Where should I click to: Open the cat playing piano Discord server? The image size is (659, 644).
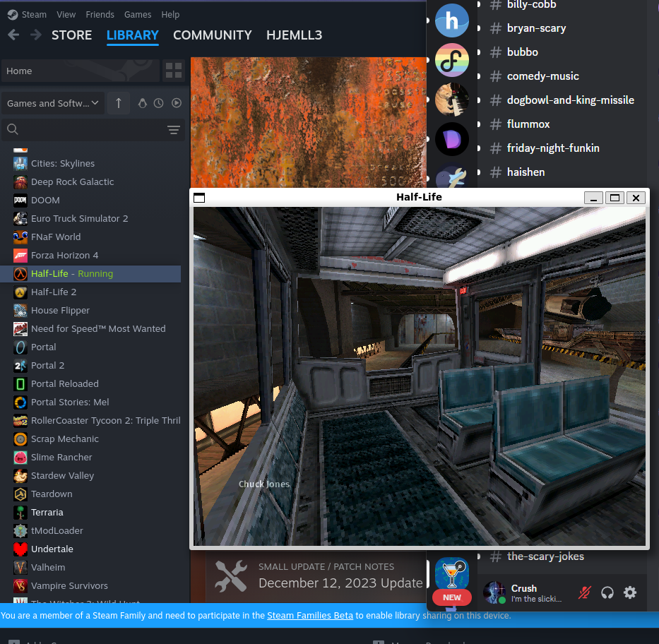(x=452, y=100)
